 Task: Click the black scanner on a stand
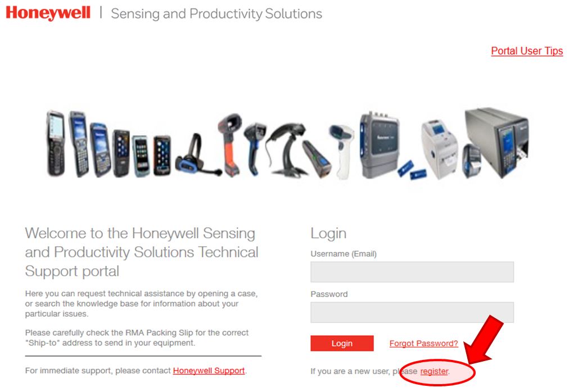287,150
